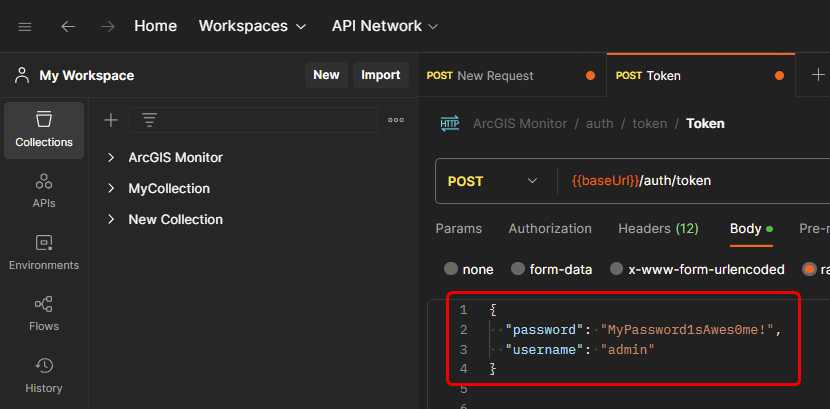Screen dimensions: 830x409
Task: Select ArcGIS Monitor collection name
Action: 176,158
